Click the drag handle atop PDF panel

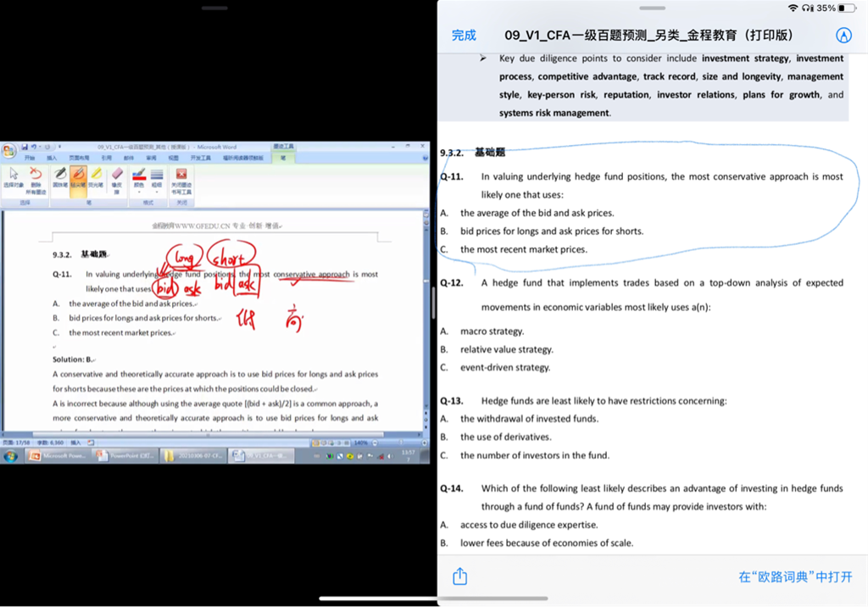pos(652,8)
